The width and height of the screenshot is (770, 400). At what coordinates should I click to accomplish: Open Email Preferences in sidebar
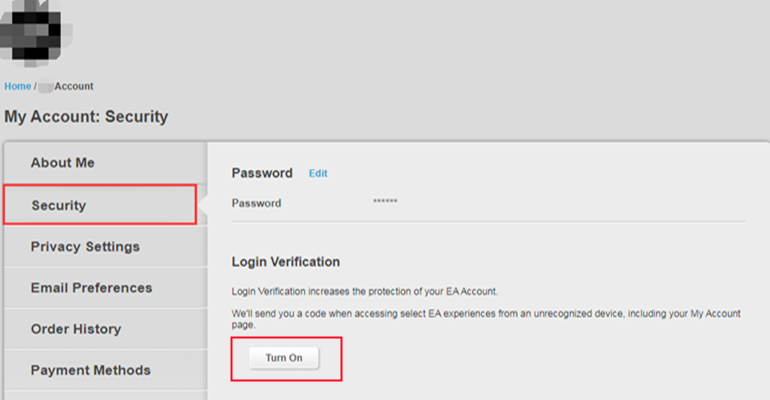[x=91, y=288]
